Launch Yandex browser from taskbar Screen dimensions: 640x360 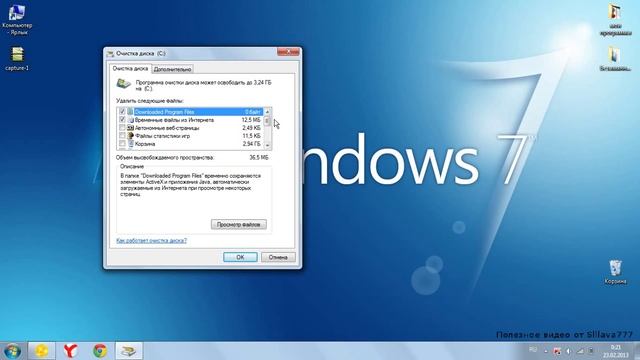[70, 351]
